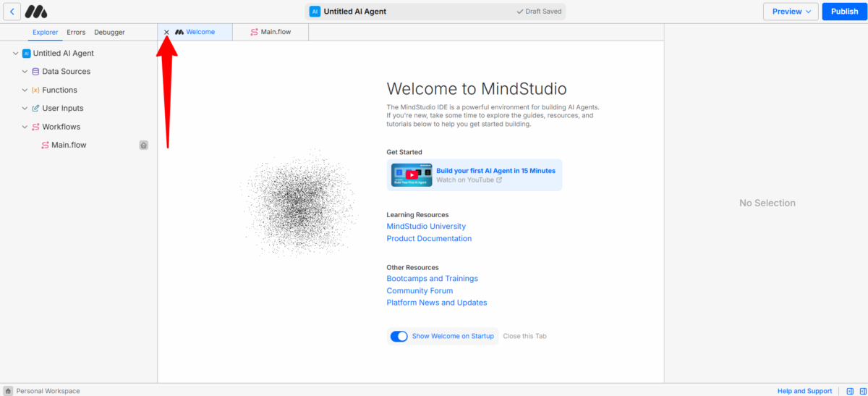Click the back arrow button
The image size is (868, 396).
[12, 12]
